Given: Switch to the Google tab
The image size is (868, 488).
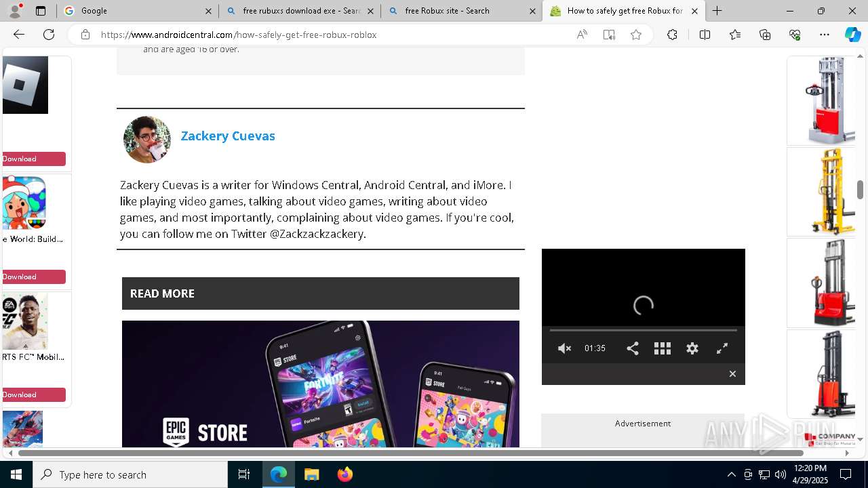Looking at the screenshot, I should (x=136, y=11).
